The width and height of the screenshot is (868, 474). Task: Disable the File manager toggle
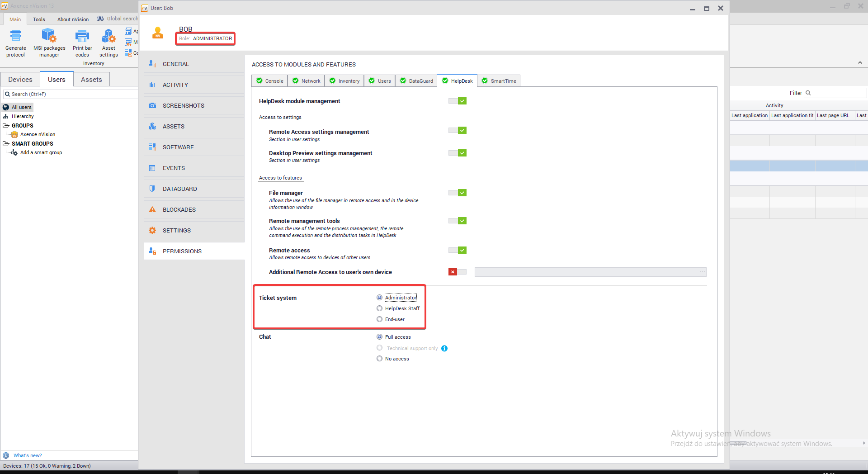pyautogui.click(x=457, y=193)
